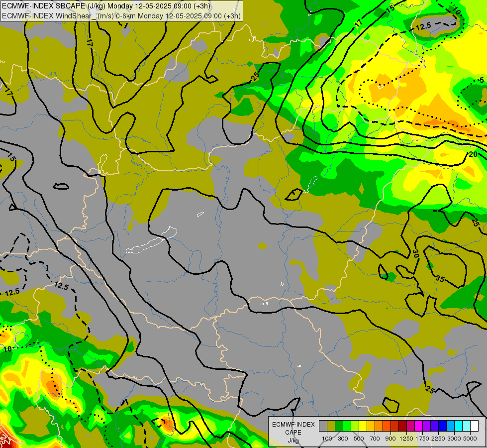Click the purple legend swatch after 1750
This screenshot has height=448, width=487.
[427, 426]
